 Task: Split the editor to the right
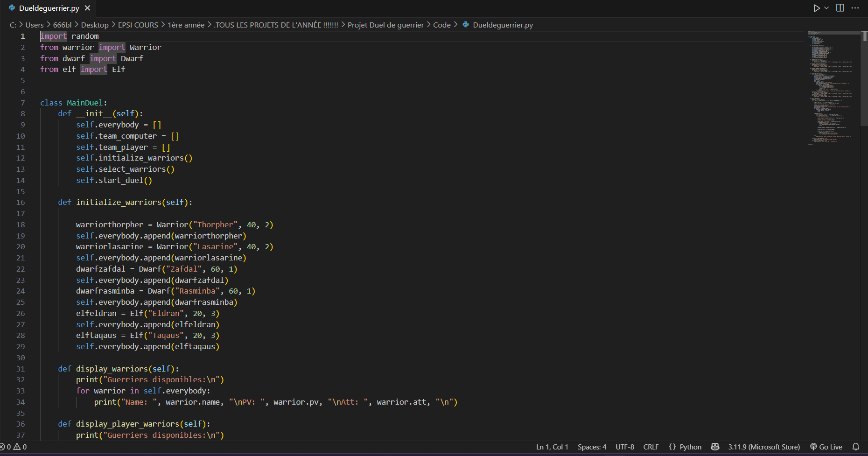(840, 8)
